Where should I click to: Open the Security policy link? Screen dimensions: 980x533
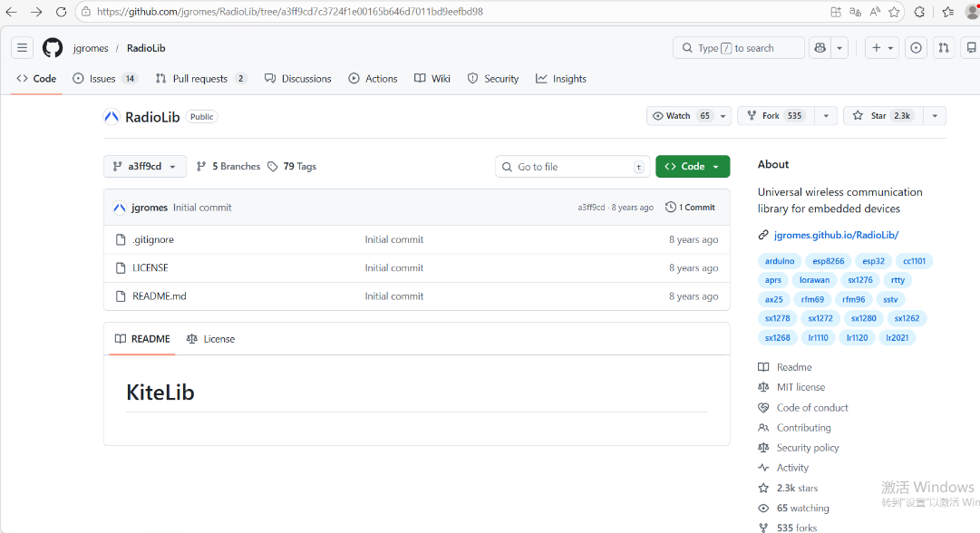tap(808, 448)
